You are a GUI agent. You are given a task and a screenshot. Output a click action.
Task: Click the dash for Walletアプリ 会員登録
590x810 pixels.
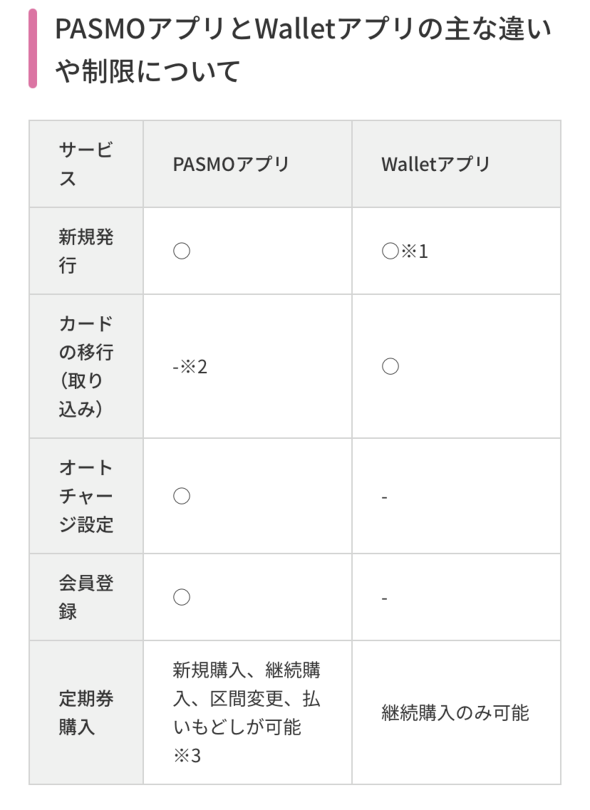(384, 599)
